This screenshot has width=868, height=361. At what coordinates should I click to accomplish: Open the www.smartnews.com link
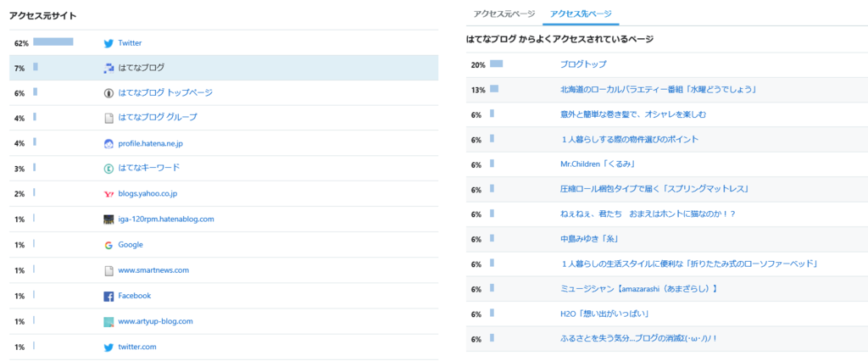point(153,270)
